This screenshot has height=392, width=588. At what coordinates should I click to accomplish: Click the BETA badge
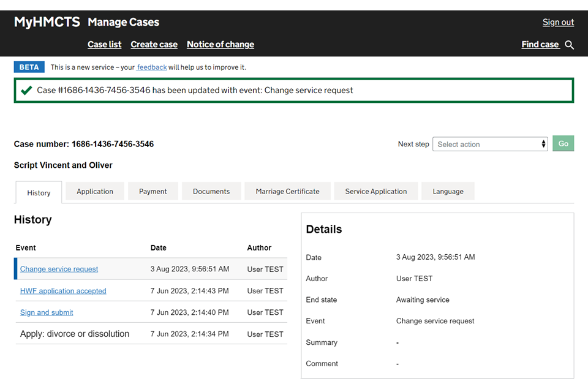(29, 67)
